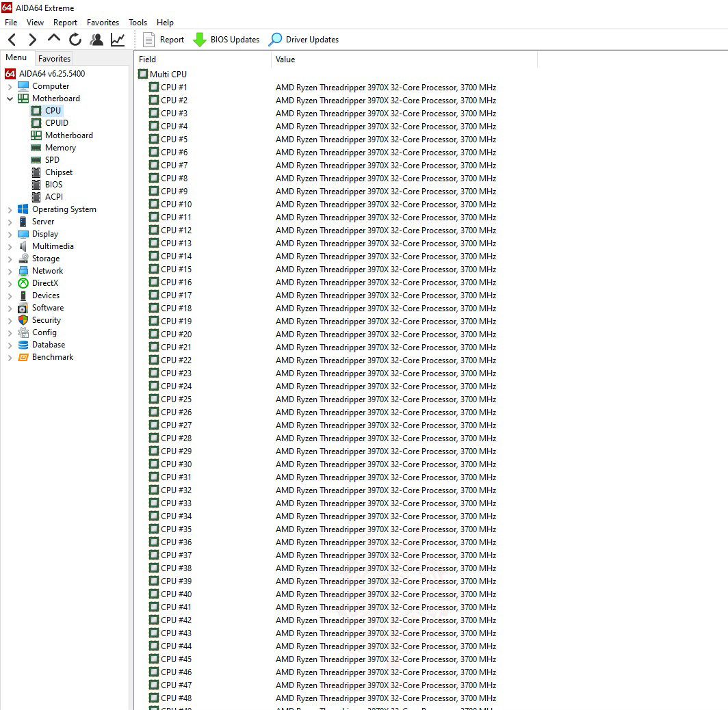Open the File menu
The height and width of the screenshot is (710, 728).
coord(11,23)
